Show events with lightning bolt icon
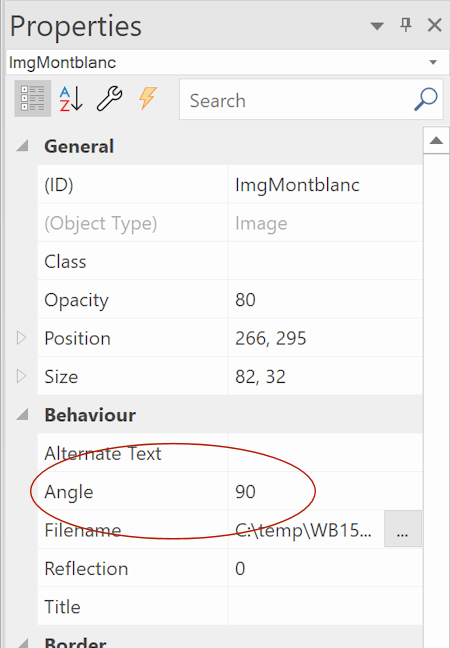The height and width of the screenshot is (648, 450). [147, 98]
